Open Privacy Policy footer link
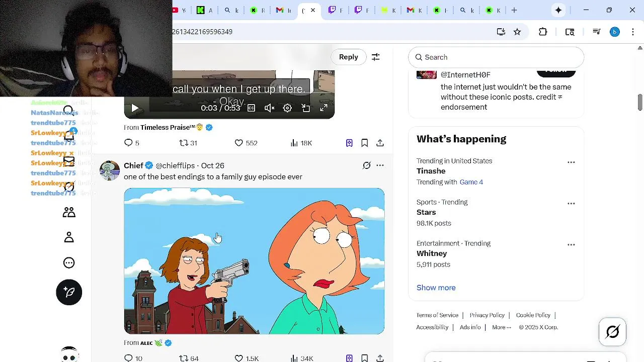The height and width of the screenshot is (362, 644). click(x=487, y=315)
